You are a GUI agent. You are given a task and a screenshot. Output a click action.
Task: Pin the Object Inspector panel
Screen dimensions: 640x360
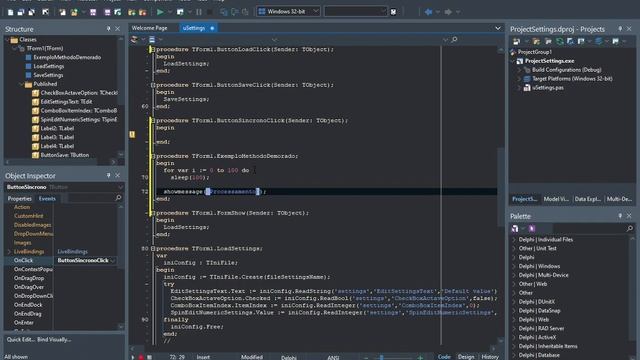(x=108, y=175)
